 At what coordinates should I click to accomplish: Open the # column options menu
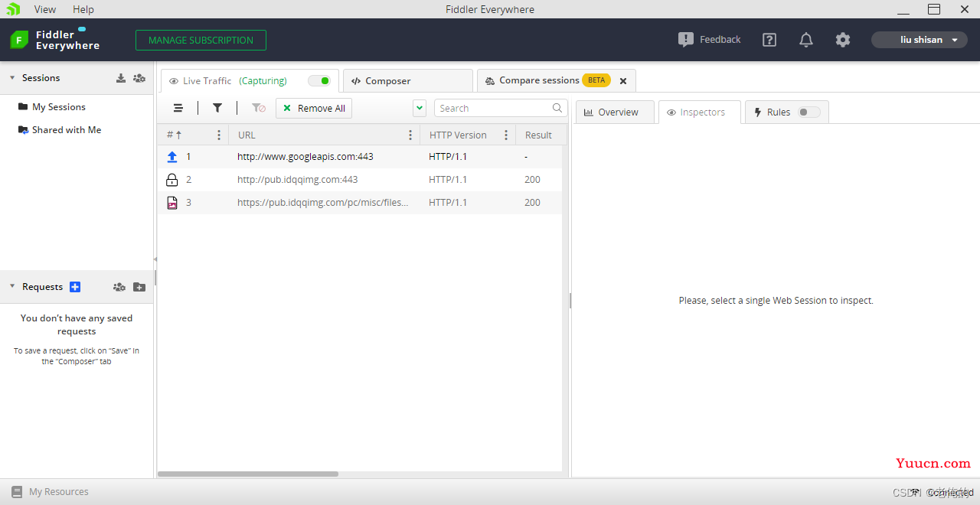(219, 135)
